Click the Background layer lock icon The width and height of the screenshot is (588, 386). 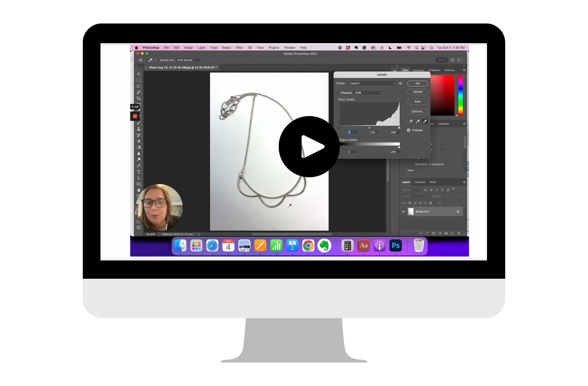click(458, 212)
